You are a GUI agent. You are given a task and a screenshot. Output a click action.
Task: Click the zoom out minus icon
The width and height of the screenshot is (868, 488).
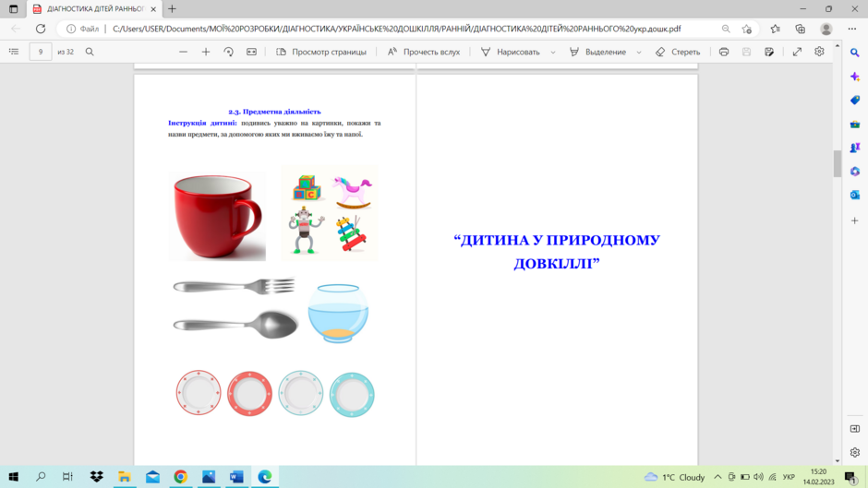(x=183, y=52)
